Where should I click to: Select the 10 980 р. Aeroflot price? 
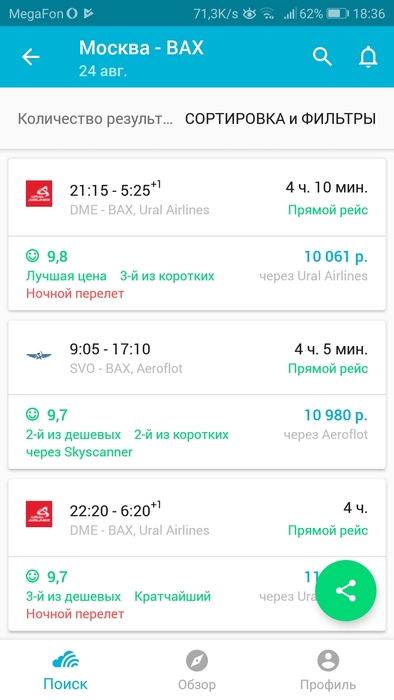point(336,415)
